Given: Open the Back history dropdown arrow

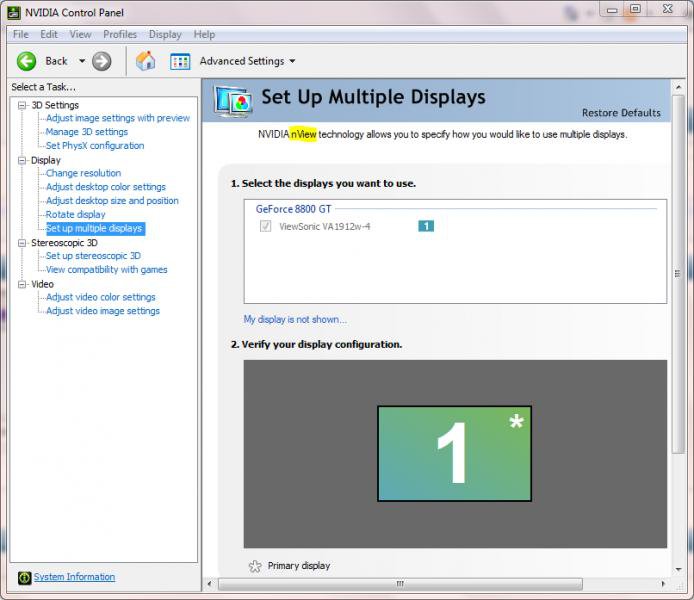Looking at the screenshot, I should (x=82, y=61).
